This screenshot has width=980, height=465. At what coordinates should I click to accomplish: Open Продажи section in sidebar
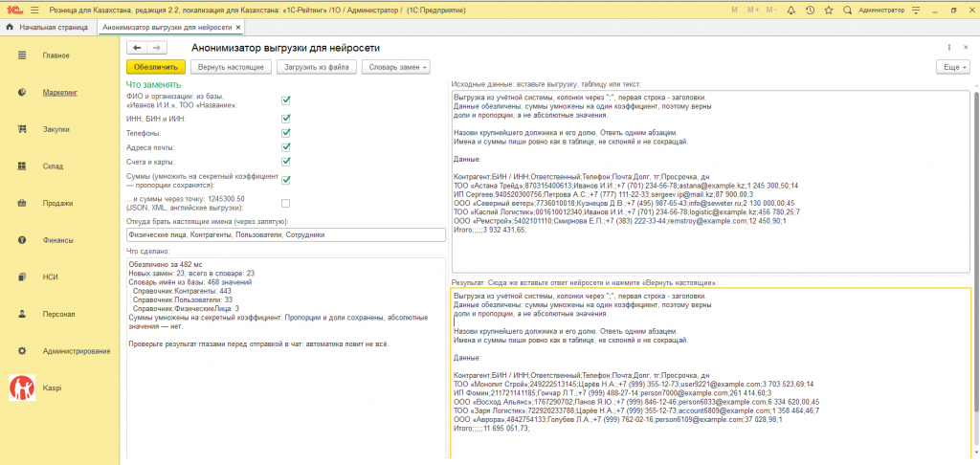point(59,203)
